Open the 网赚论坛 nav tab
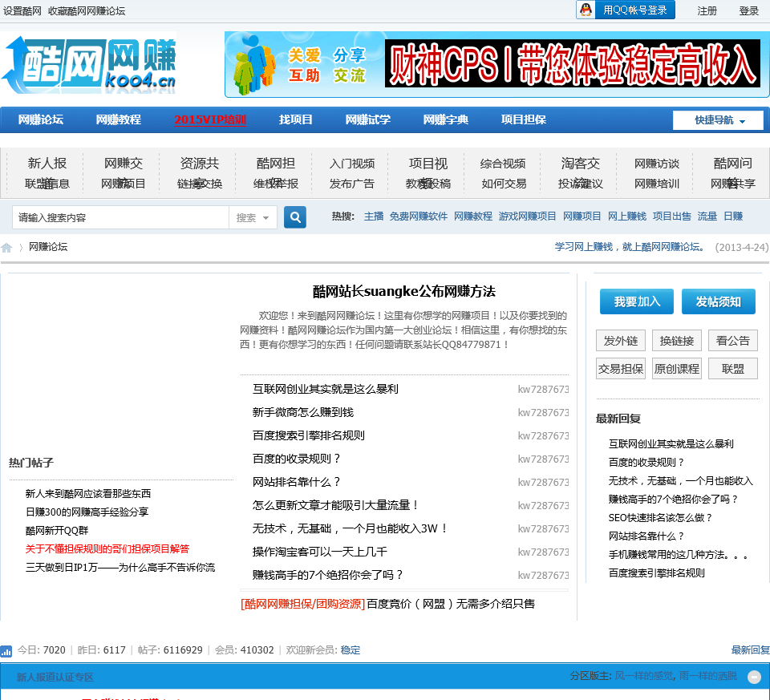Image resolution: width=770 pixels, height=700 pixels. point(41,119)
